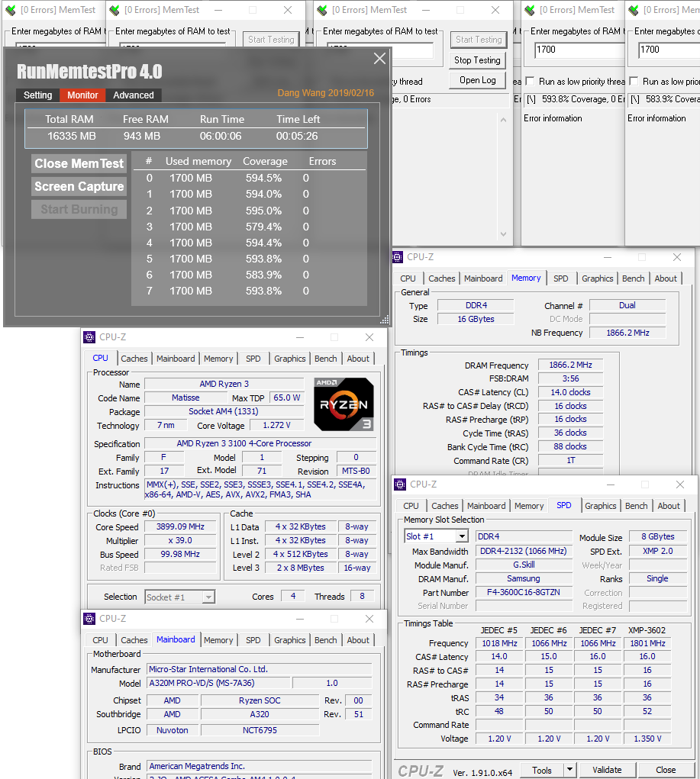
Task: Click the Ryzen 3 processor logo
Action: (344, 403)
